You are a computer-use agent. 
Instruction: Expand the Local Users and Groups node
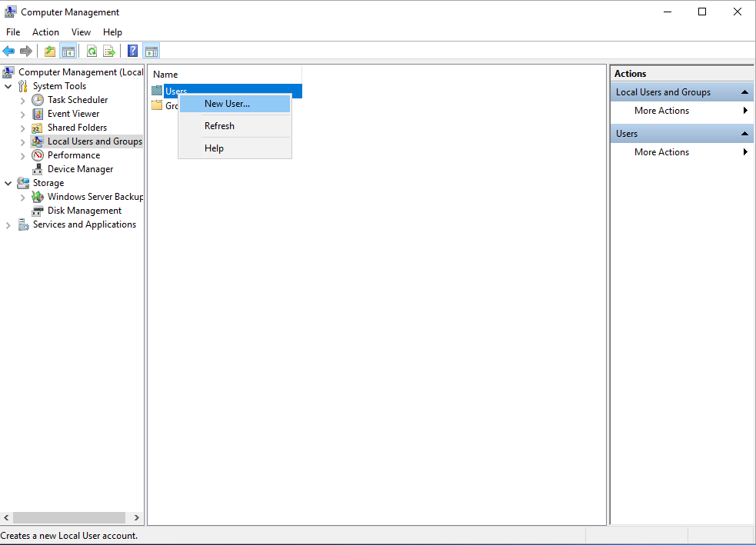point(22,142)
